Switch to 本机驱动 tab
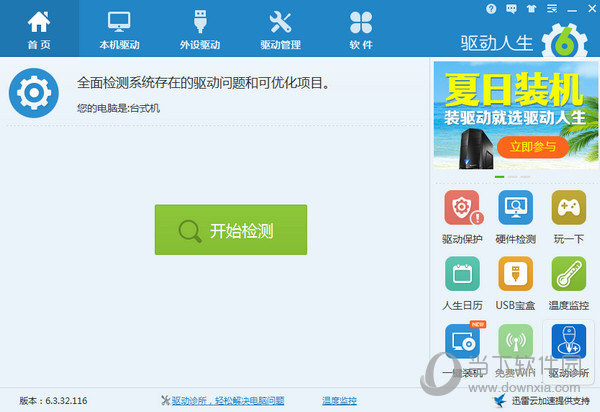 (119, 29)
